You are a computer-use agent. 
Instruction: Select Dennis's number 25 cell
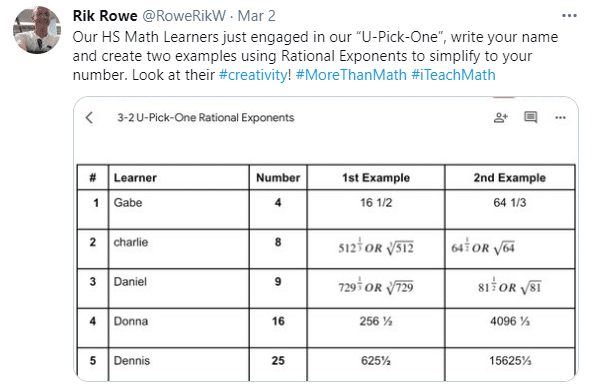[278, 364]
